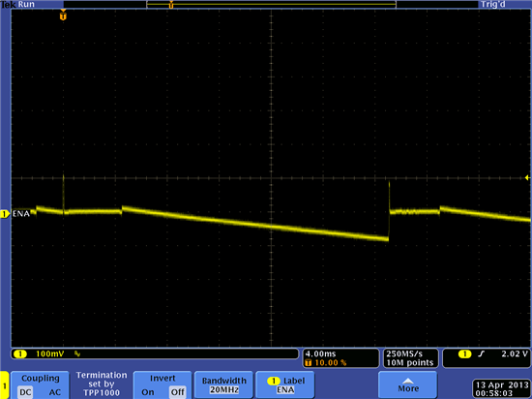
Task: Click the orange T icon beside 10.00 %
Action: point(308,362)
